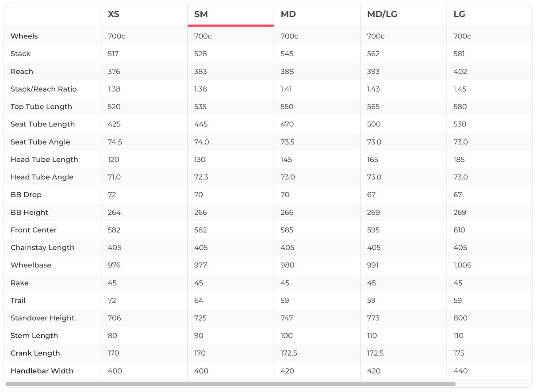The image size is (537, 392).
Task: Select the 72.3 head tube angle cell
Action: (x=201, y=177)
